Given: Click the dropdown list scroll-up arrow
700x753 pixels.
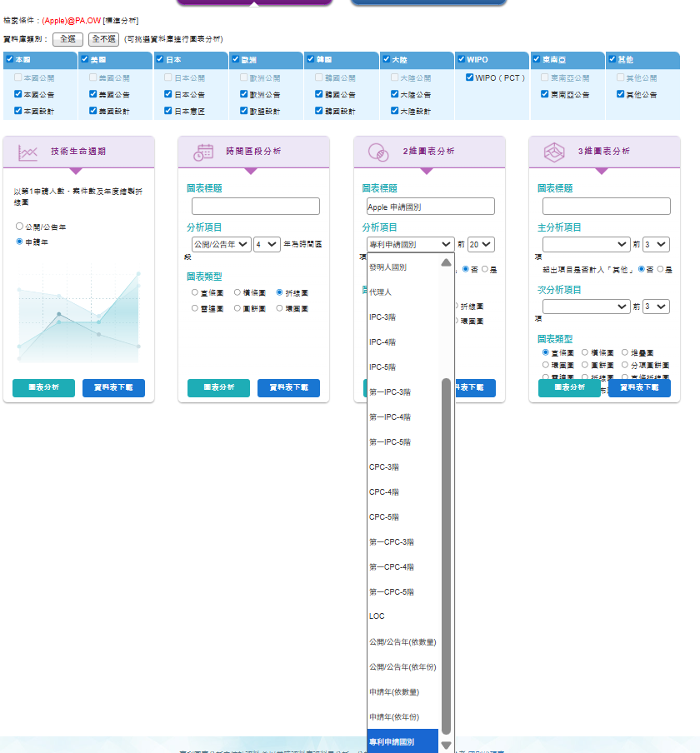Looking at the screenshot, I should click(447, 262).
